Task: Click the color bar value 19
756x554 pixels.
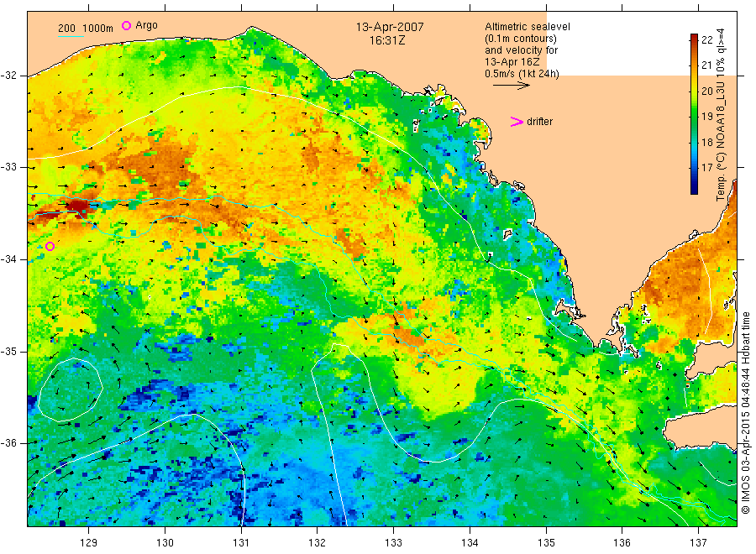Action: pos(706,116)
